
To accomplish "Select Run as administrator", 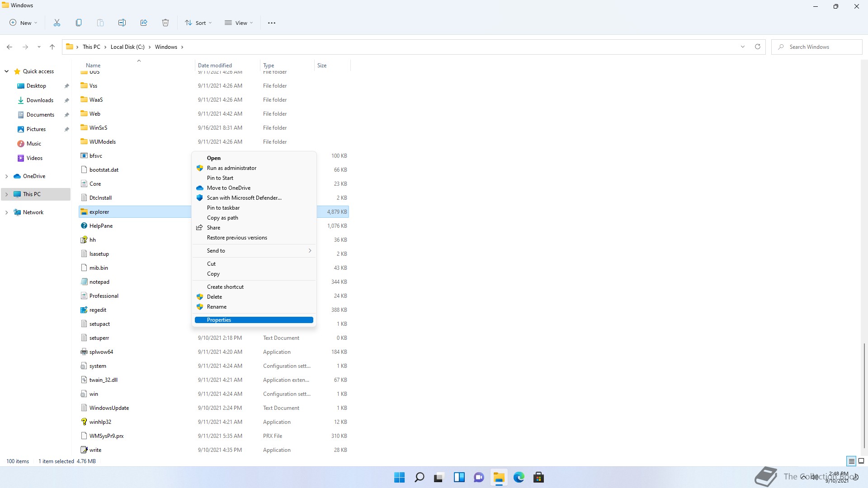I will tap(254, 168).
